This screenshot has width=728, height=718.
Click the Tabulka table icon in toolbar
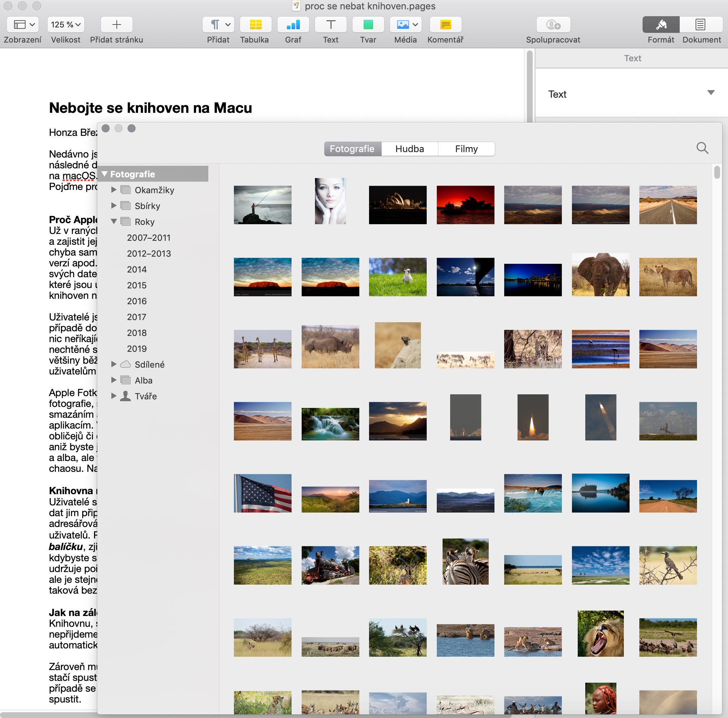click(x=255, y=25)
